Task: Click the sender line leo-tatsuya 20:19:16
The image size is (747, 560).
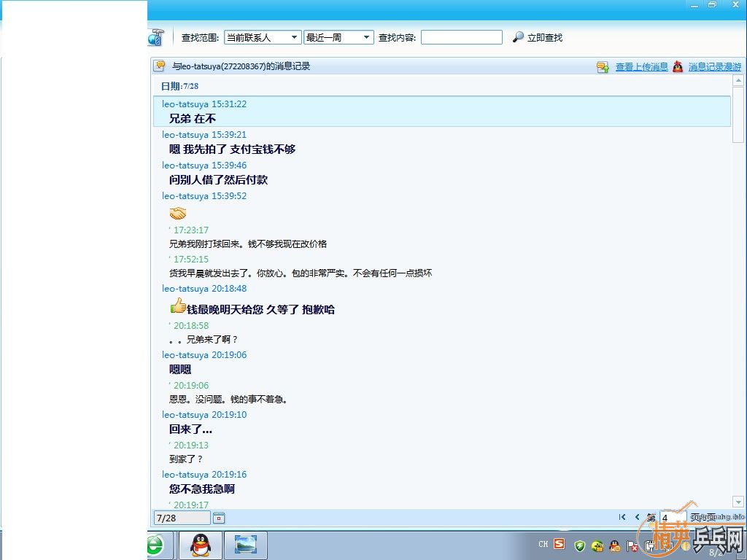Action: click(x=204, y=474)
